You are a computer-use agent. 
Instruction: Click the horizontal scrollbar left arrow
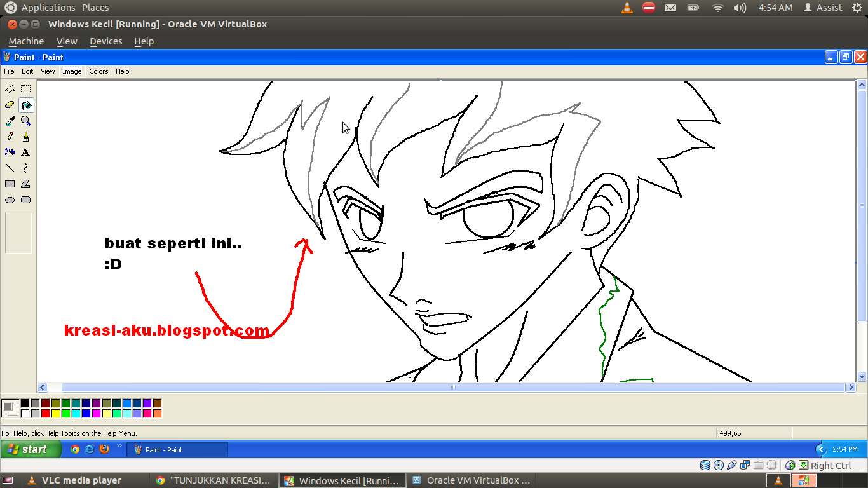(43, 387)
